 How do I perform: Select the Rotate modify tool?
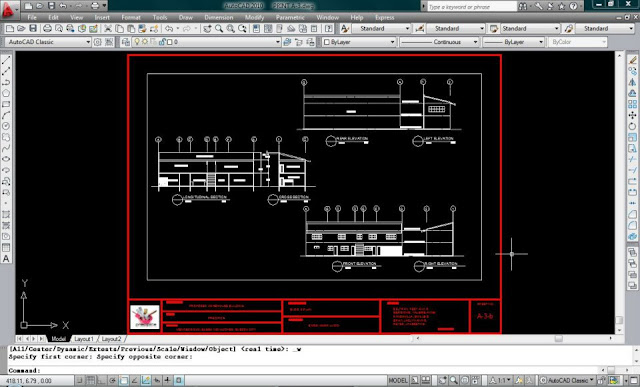click(632, 127)
